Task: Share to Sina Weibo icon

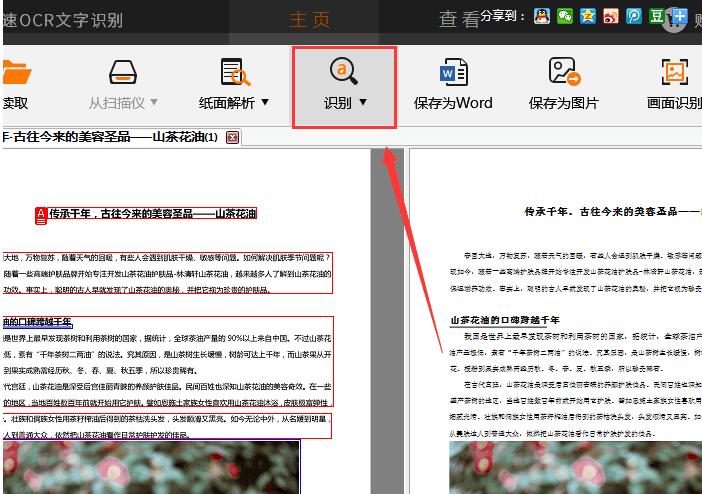Action: [611, 16]
